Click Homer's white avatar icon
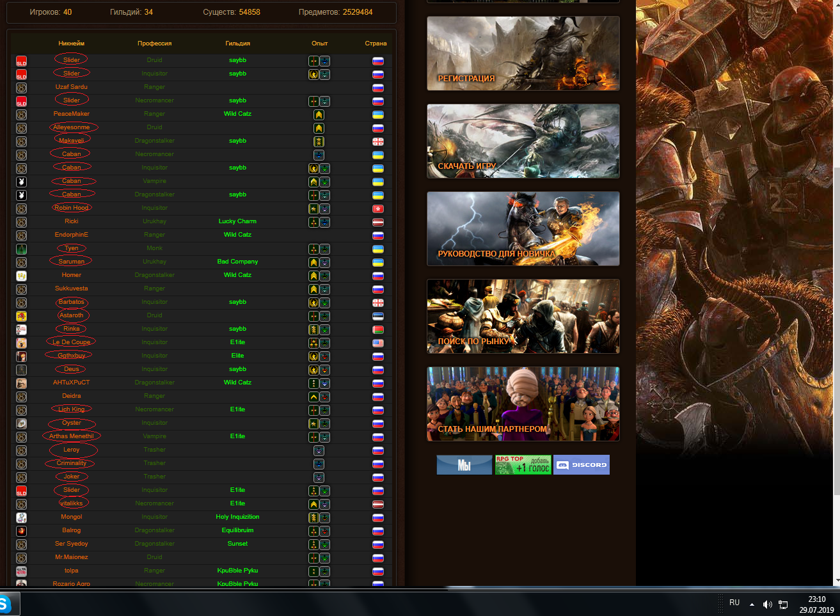Screen dimensions: 840x616 [x=21, y=276]
